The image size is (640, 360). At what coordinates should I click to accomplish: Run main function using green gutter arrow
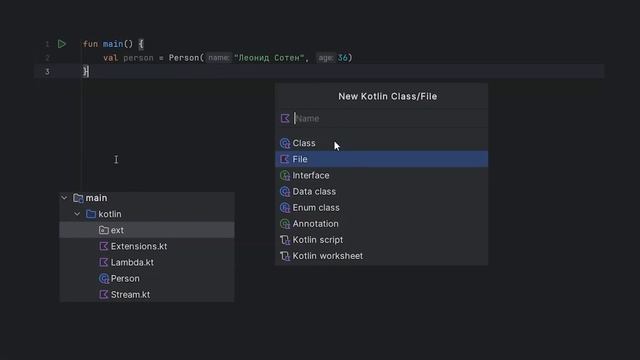coord(62,44)
